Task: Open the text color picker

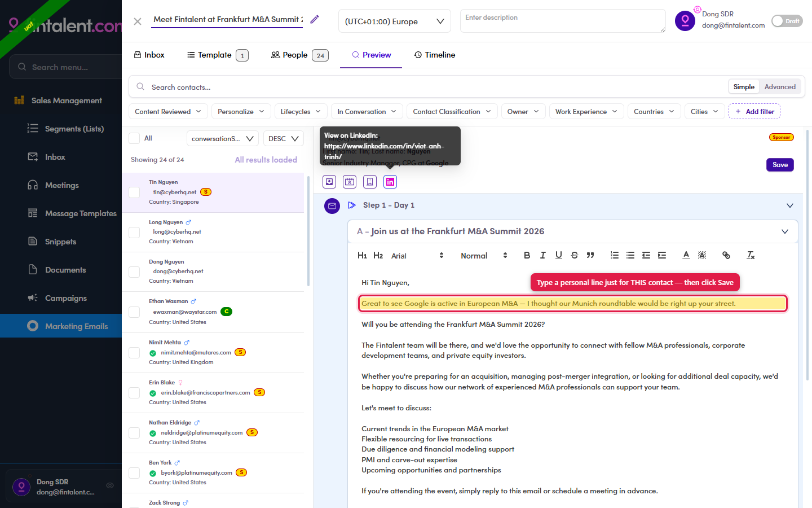Action: [686, 255]
